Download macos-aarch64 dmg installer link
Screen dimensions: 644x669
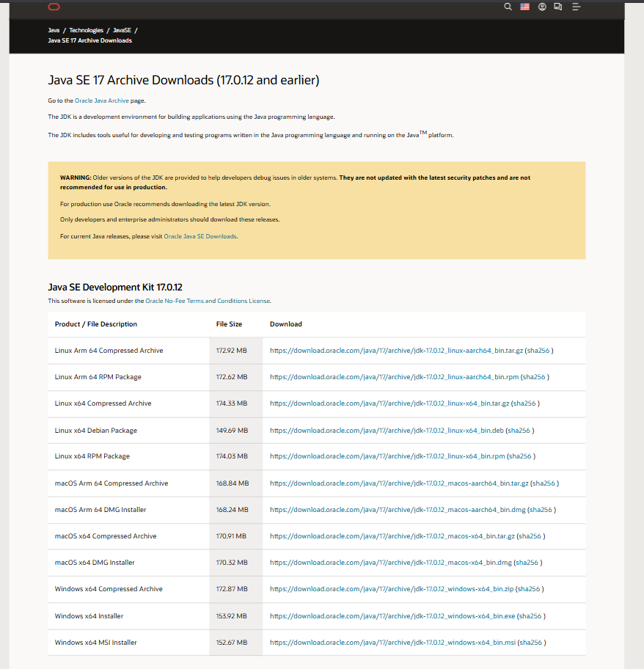[398, 510]
